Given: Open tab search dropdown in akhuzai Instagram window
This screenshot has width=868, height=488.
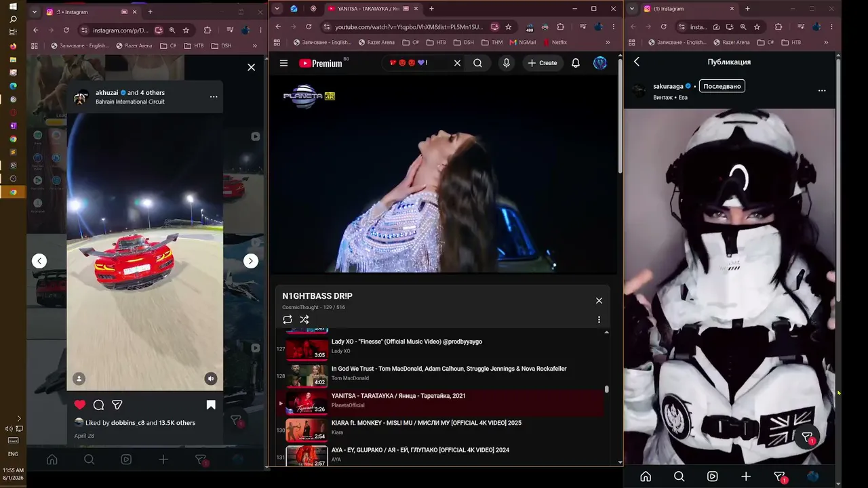Looking at the screenshot, I should 34,12.
